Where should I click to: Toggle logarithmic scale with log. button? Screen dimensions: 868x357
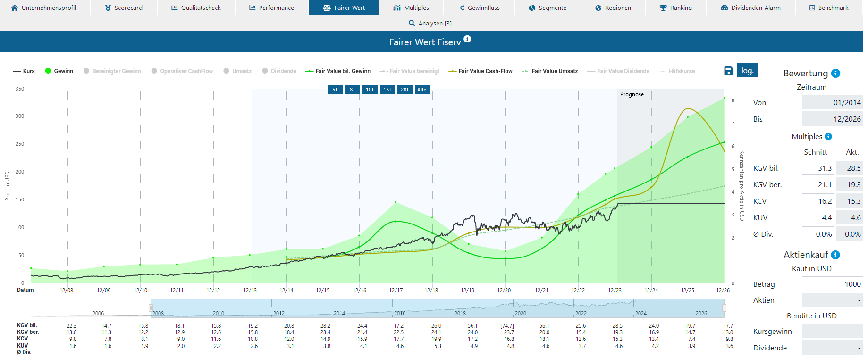(x=748, y=70)
